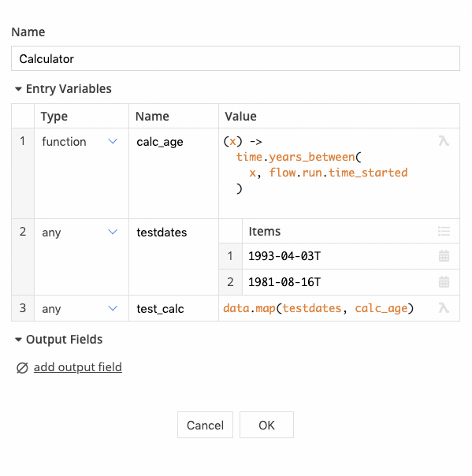Click the list icon beside Items header
The height and width of the screenshot is (476, 472).
click(x=444, y=232)
